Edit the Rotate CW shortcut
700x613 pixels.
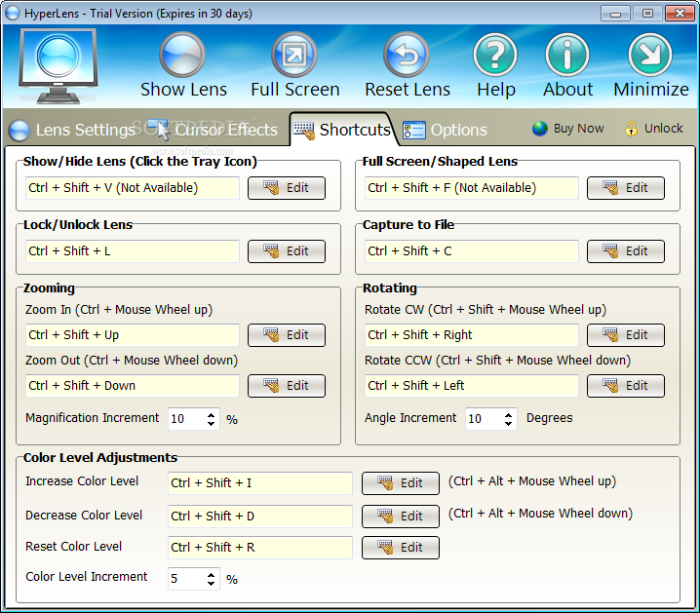pyautogui.click(x=626, y=335)
